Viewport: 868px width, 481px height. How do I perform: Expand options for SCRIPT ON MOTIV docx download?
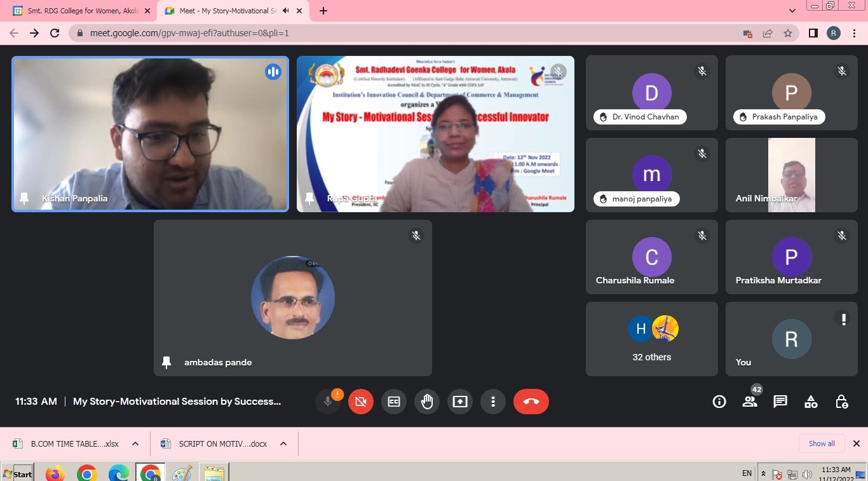[283, 444]
